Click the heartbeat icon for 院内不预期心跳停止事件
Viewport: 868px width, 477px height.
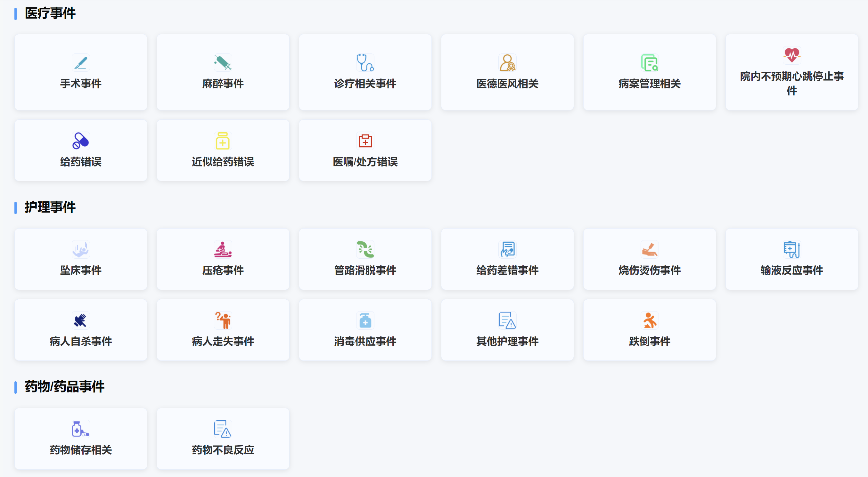792,56
